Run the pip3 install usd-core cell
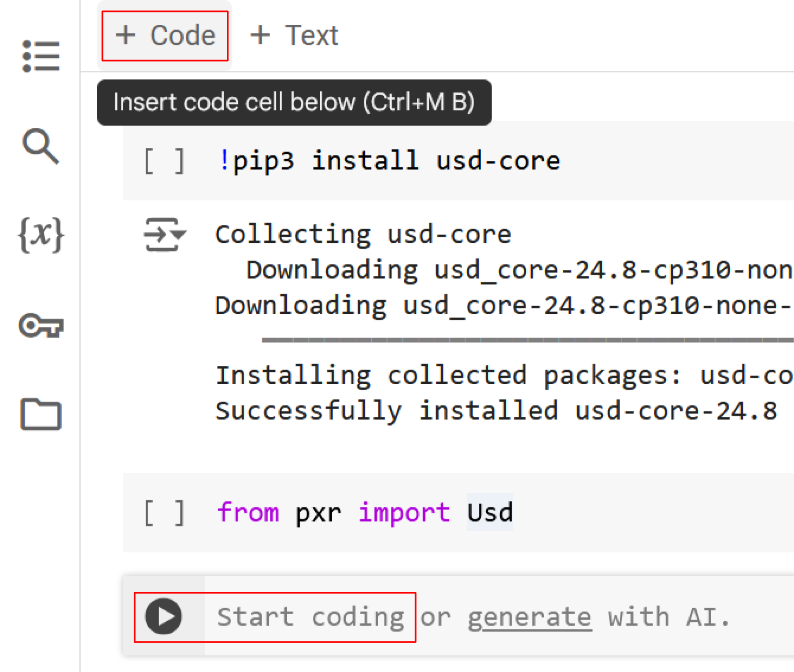Image resolution: width=794 pixels, height=672 pixels. point(164,161)
